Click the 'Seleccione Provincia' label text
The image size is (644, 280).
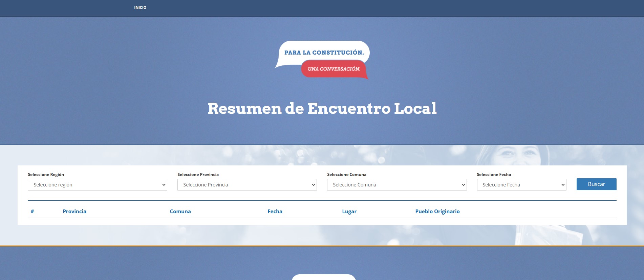tap(198, 175)
